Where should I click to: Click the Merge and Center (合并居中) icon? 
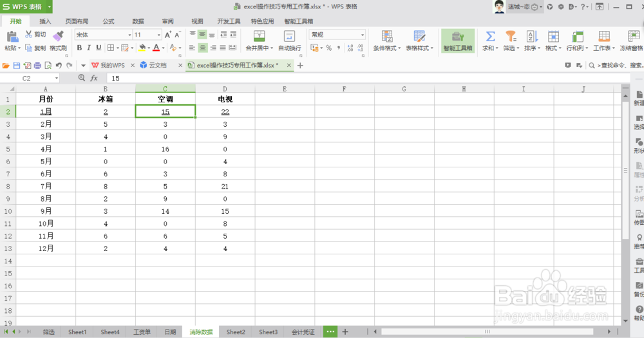point(259,36)
